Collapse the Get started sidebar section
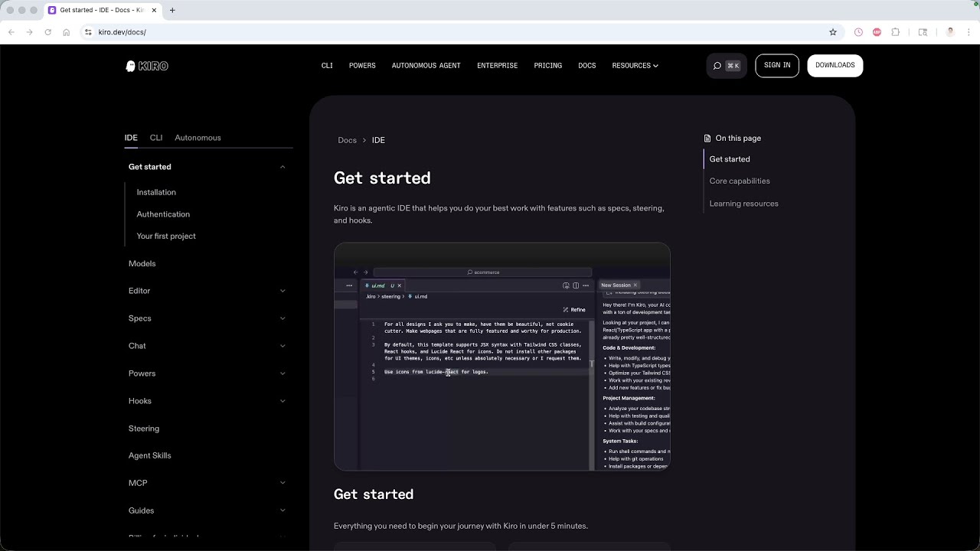Image resolution: width=980 pixels, height=551 pixels. (283, 167)
